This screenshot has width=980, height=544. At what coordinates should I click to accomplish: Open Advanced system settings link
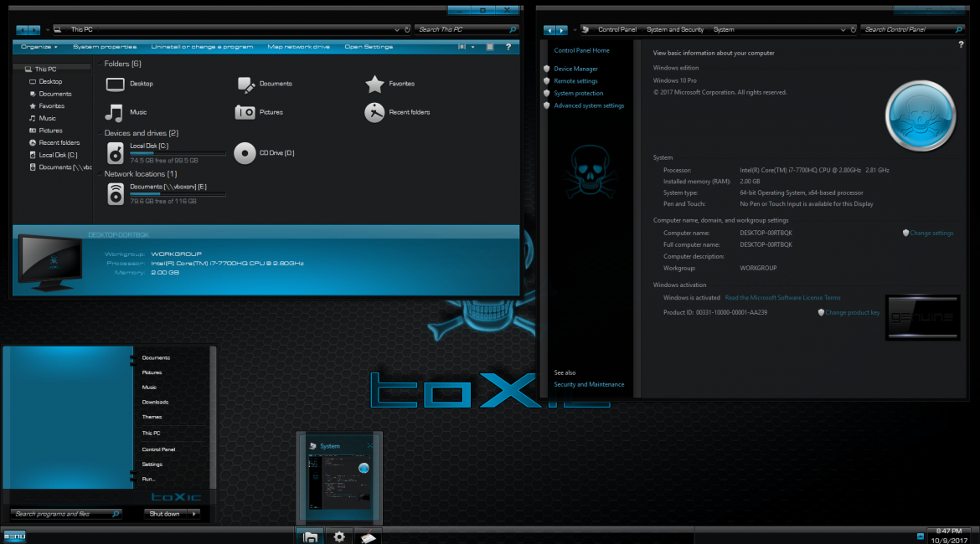(x=589, y=105)
